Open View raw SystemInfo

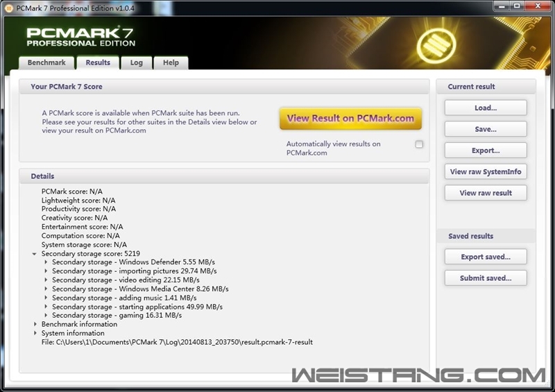click(486, 171)
